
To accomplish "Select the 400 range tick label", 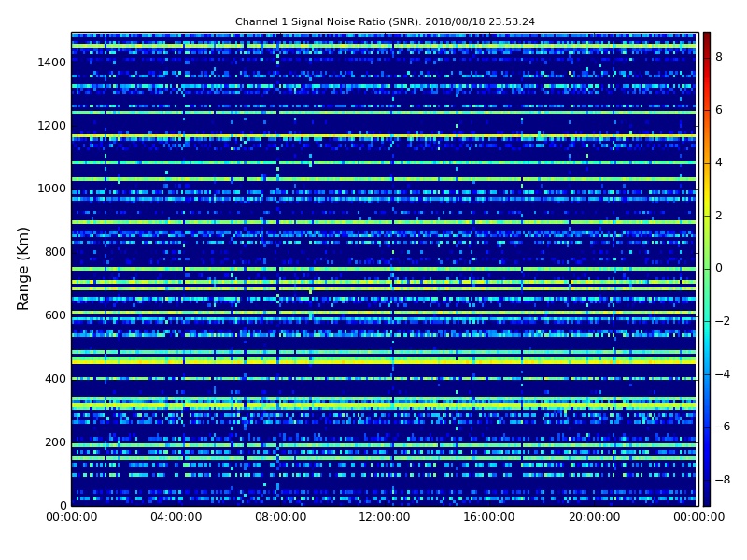I will [x=55, y=379].
